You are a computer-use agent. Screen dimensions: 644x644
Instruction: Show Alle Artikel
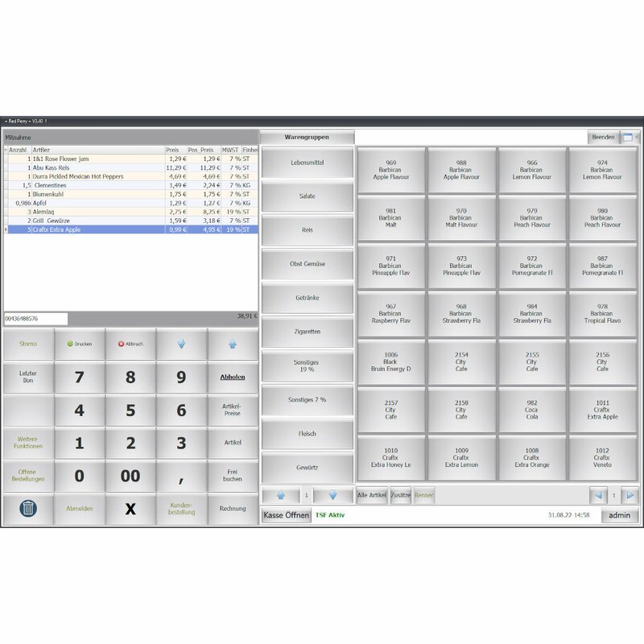(372, 495)
